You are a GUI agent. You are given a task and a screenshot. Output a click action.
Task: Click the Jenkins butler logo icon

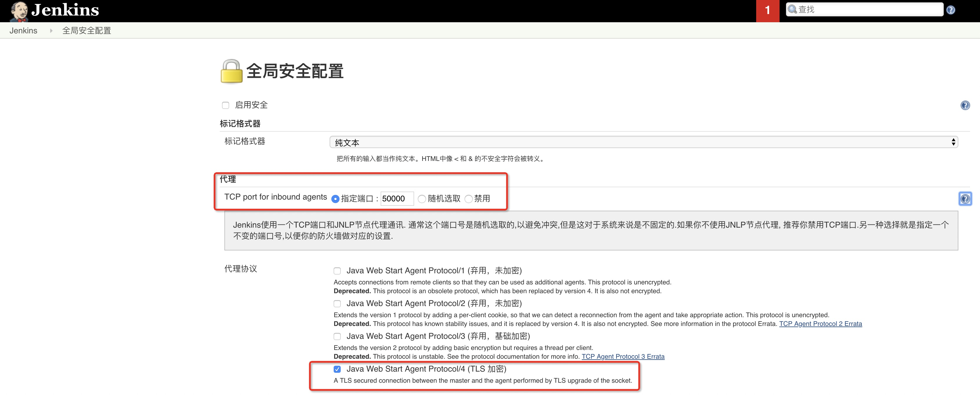[x=19, y=11]
